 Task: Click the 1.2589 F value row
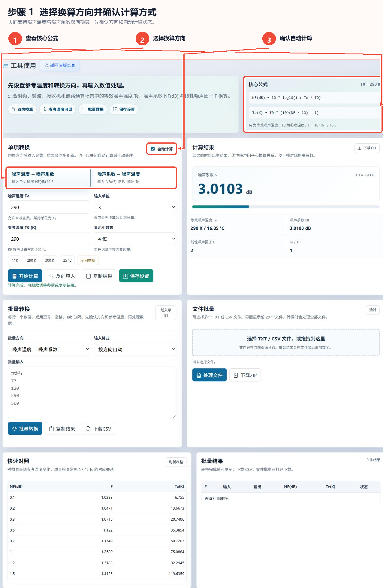[107, 552]
